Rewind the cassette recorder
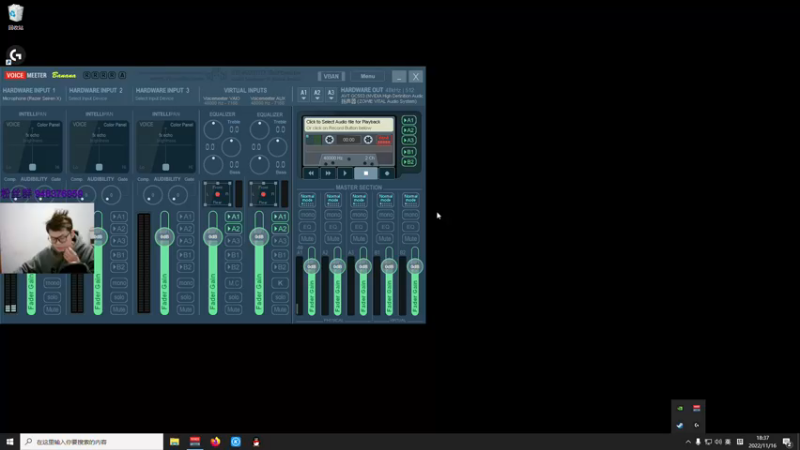Screen dimensions: 800x450 coord(311,173)
